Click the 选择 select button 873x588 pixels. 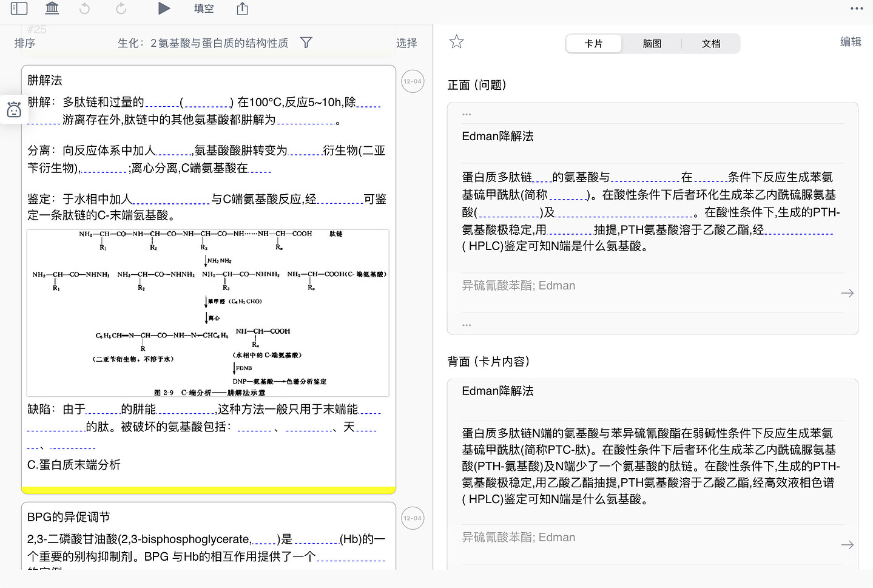click(x=406, y=43)
